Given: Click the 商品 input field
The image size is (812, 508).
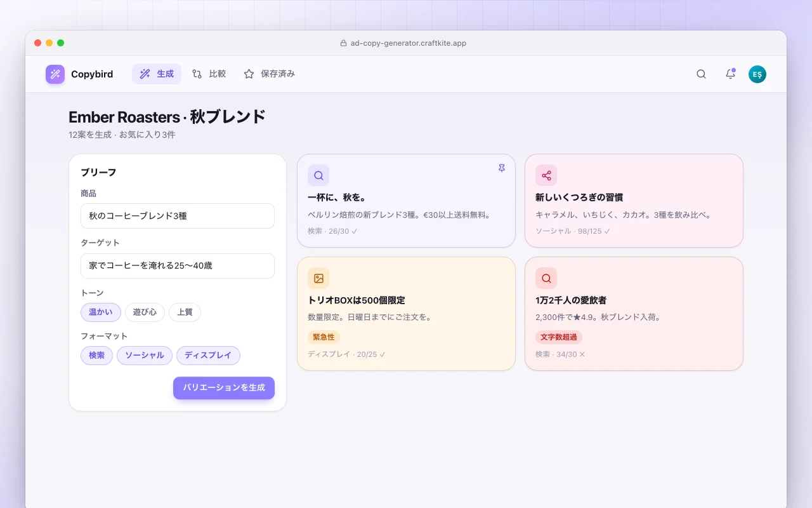Looking at the screenshot, I should tap(178, 216).
